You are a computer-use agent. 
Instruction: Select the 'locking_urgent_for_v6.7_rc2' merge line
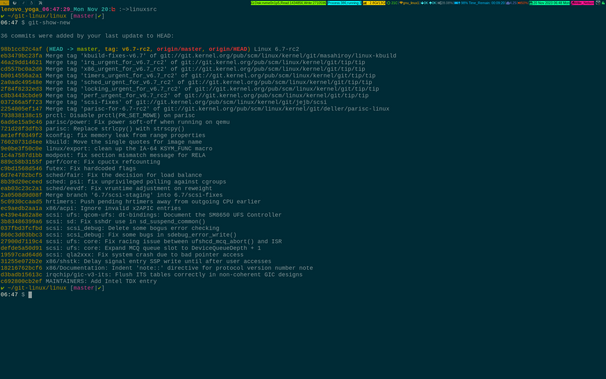[190, 89]
